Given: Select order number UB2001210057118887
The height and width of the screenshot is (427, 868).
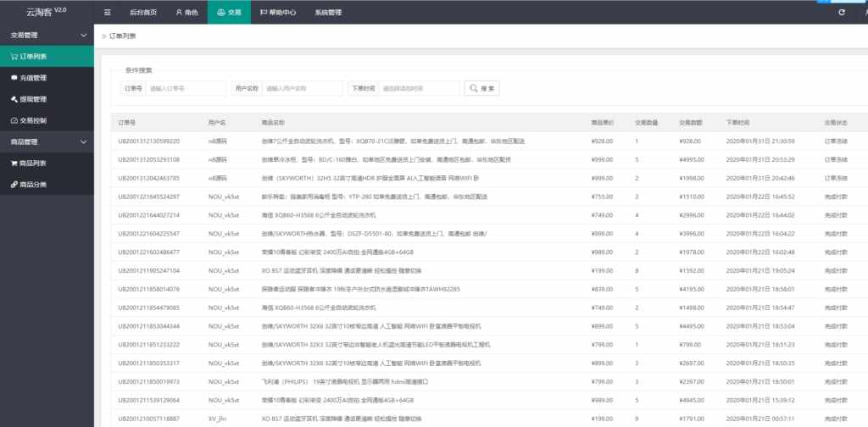Looking at the screenshot, I should [x=148, y=419].
